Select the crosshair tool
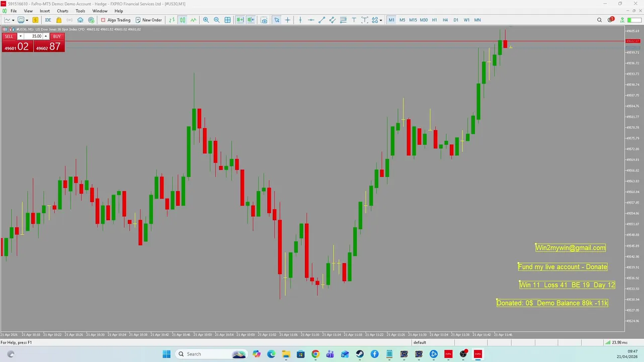Image resolution: width=644 pixels, height=362 pixels. 288,20
